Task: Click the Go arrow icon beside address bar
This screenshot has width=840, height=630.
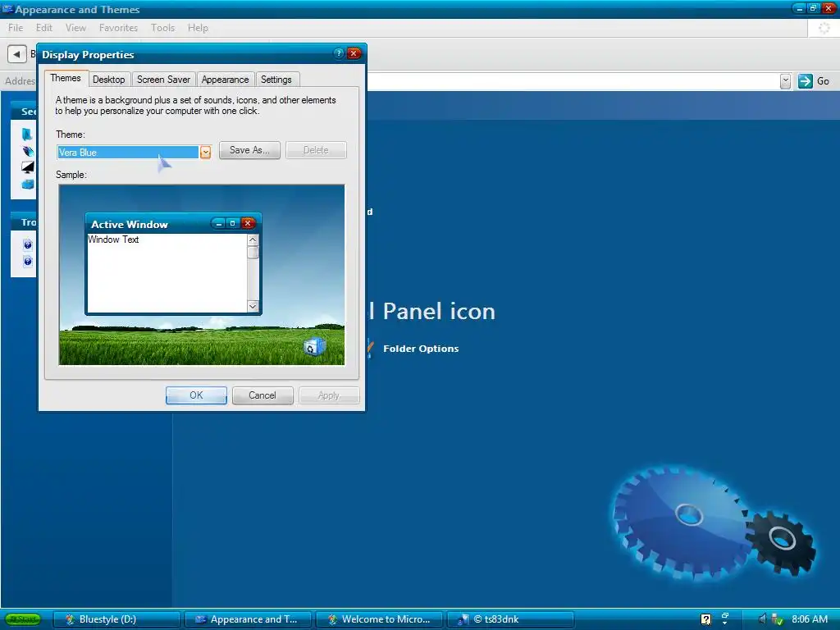Action: click(x=805, y=81)
